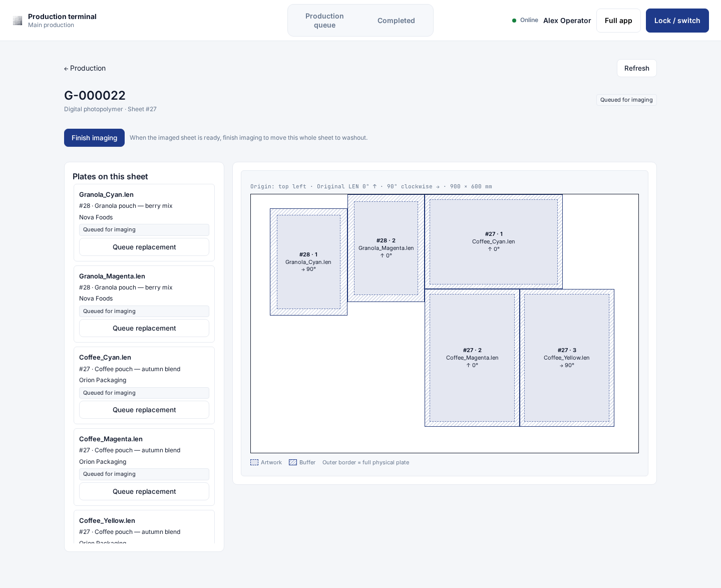Select plate #28 · 2 Granola_Magenta.len on sheet

coord(386,248)
